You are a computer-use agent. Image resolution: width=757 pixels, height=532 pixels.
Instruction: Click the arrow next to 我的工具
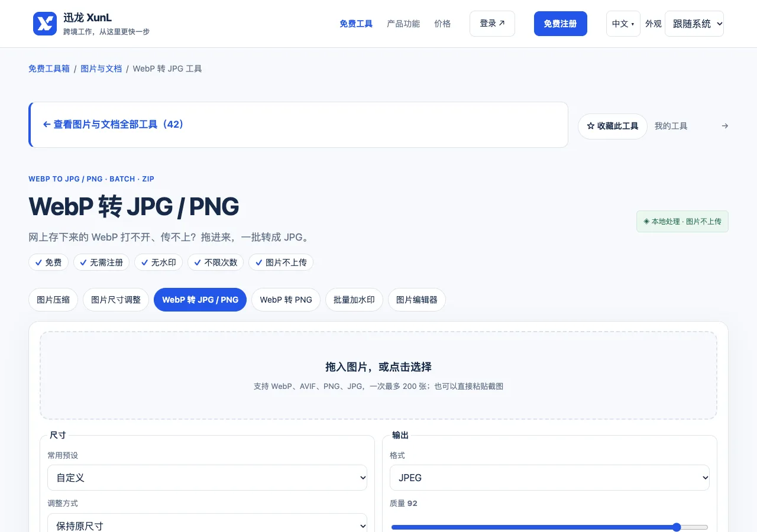(725, 126)
